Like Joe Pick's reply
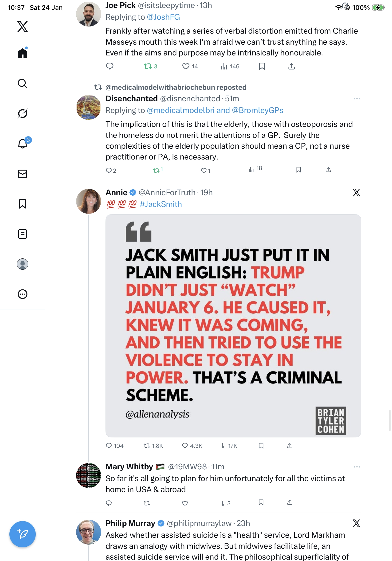This screenshot has width=392, height=561. point(186,66)
